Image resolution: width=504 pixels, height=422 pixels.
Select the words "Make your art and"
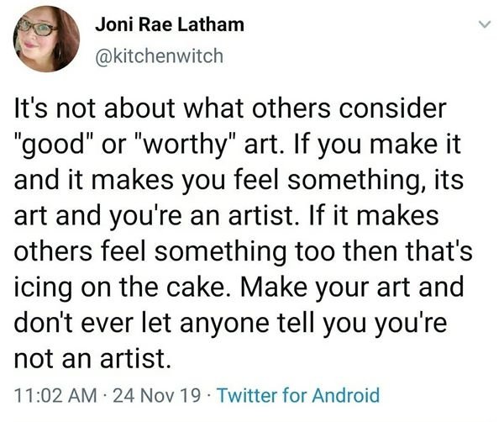pyautogui.click(x=352, y=287)
